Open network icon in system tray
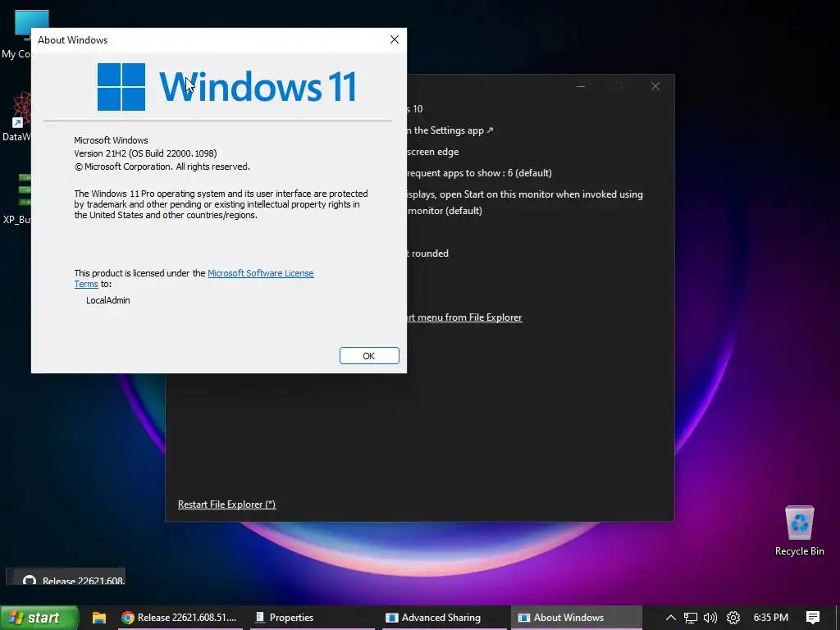The height and width of the screenshot is (630, 840). (691, 618)
